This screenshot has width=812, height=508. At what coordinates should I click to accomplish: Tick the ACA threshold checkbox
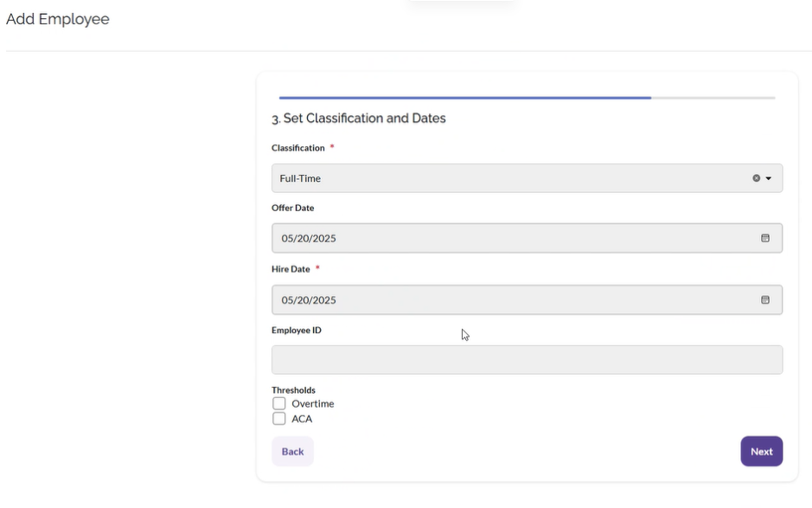[279, 419]
